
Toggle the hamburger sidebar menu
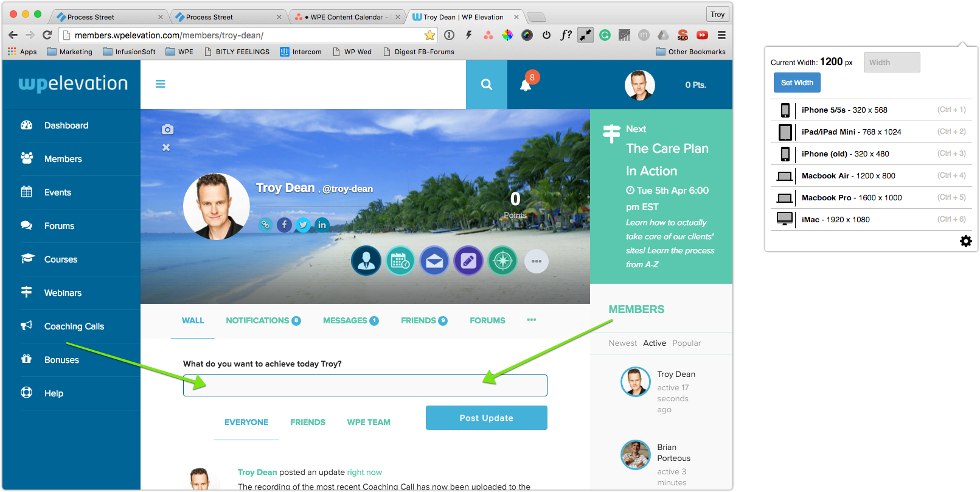(x=161, y=84)
